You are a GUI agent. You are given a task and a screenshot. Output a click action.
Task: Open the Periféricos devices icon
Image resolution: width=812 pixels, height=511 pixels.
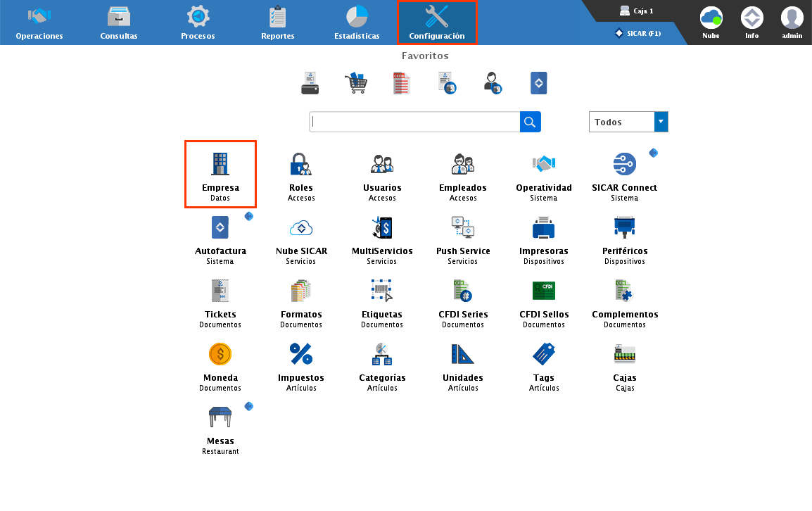tap(625, 236)
